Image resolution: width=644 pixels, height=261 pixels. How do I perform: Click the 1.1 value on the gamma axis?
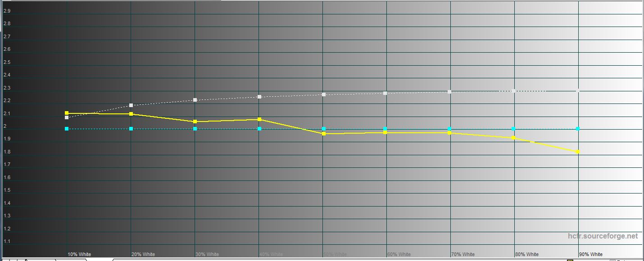(7, 242)
